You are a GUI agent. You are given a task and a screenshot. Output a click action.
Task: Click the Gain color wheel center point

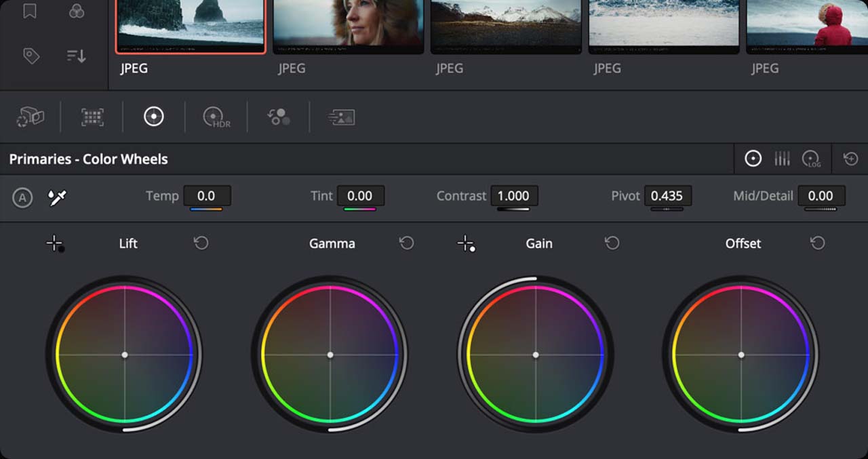coord(536,355)
